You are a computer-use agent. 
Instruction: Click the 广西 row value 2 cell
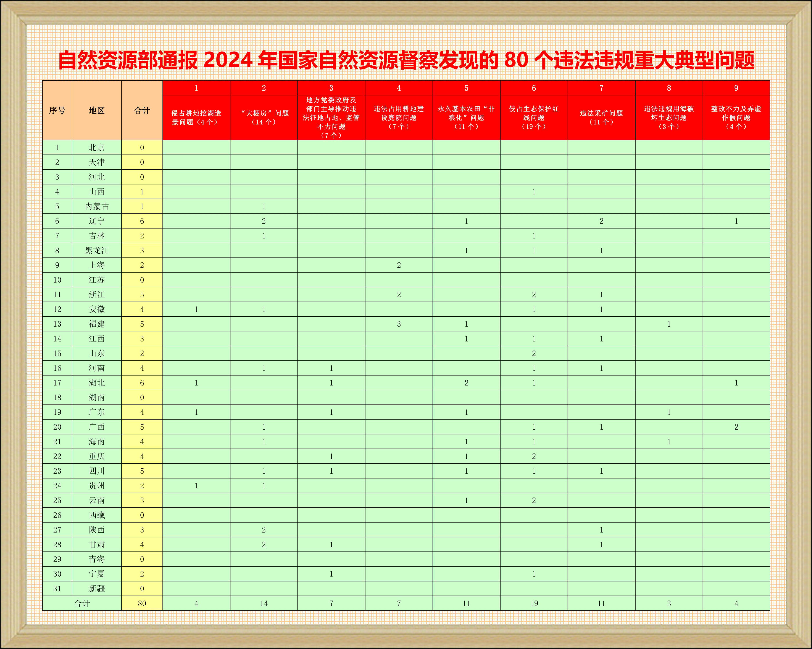736,427
